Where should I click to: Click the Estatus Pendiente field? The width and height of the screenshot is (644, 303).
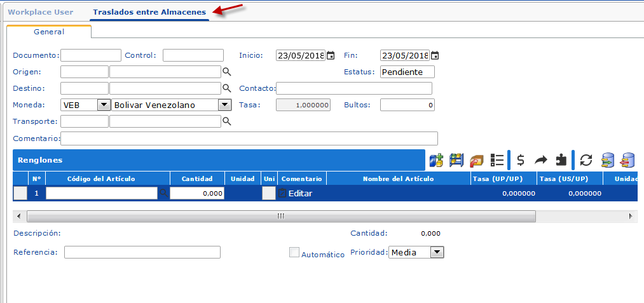pyautogui.click(x=408, y=72)
